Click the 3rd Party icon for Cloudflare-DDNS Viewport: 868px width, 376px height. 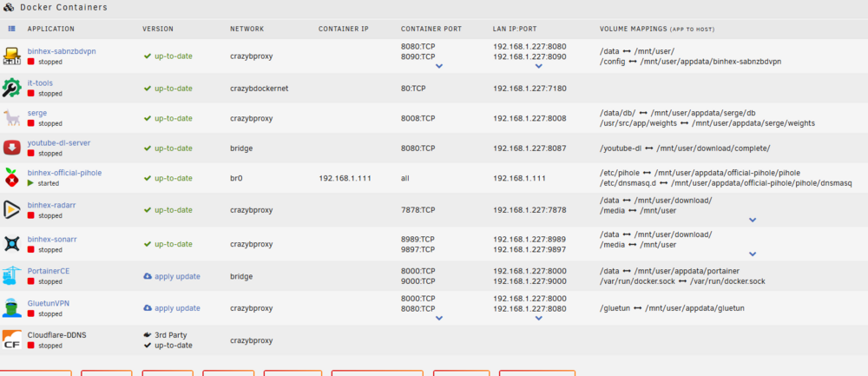tap(148, 335)
